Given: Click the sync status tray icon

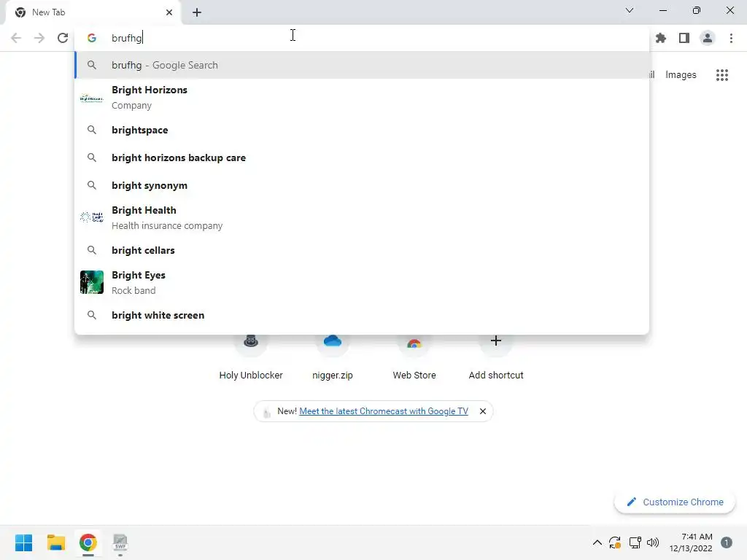Looking at the screenshot, I should pyautogui.click(x=615, y=542).
